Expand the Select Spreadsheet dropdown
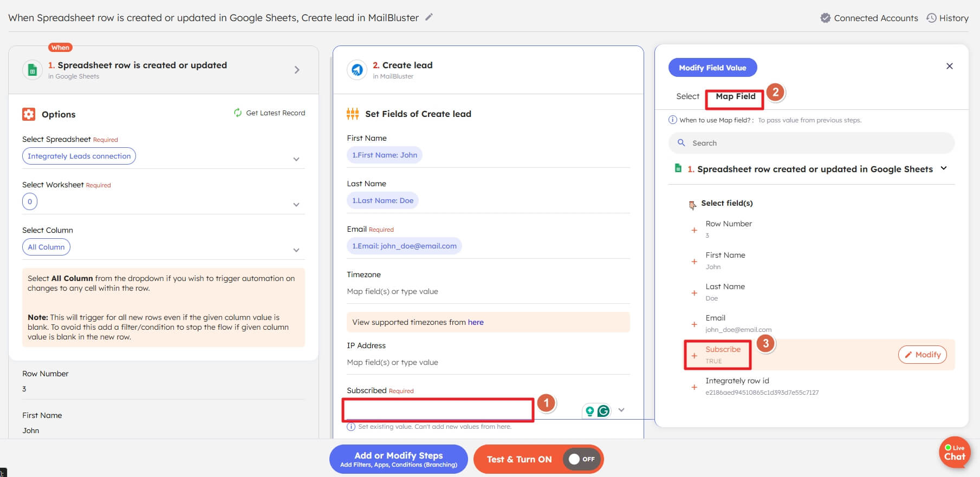 (x=296, y=159)
